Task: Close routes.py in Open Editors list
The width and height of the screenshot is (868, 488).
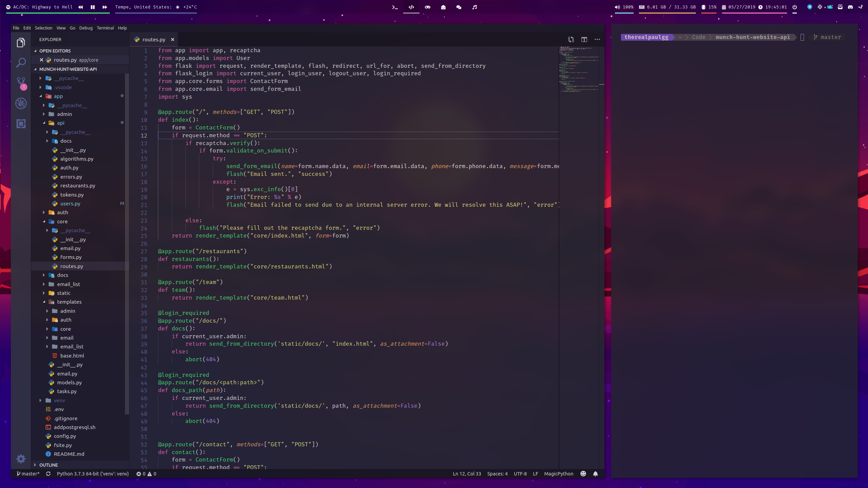Action: point(41,60)
